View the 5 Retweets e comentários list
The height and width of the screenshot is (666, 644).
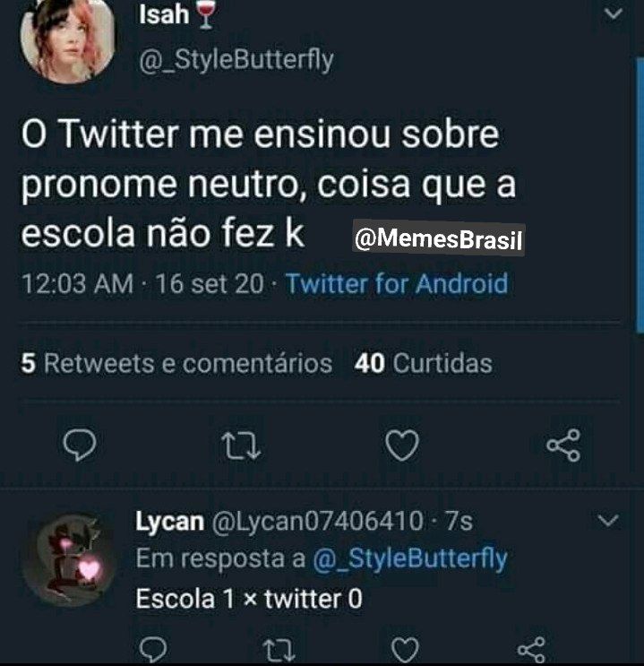point(176,364)
